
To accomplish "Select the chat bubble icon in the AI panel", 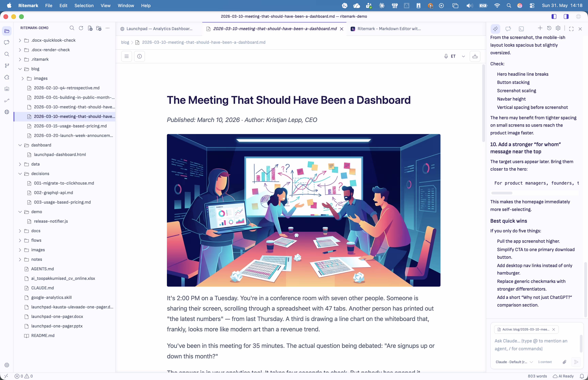I will [508, 29].
